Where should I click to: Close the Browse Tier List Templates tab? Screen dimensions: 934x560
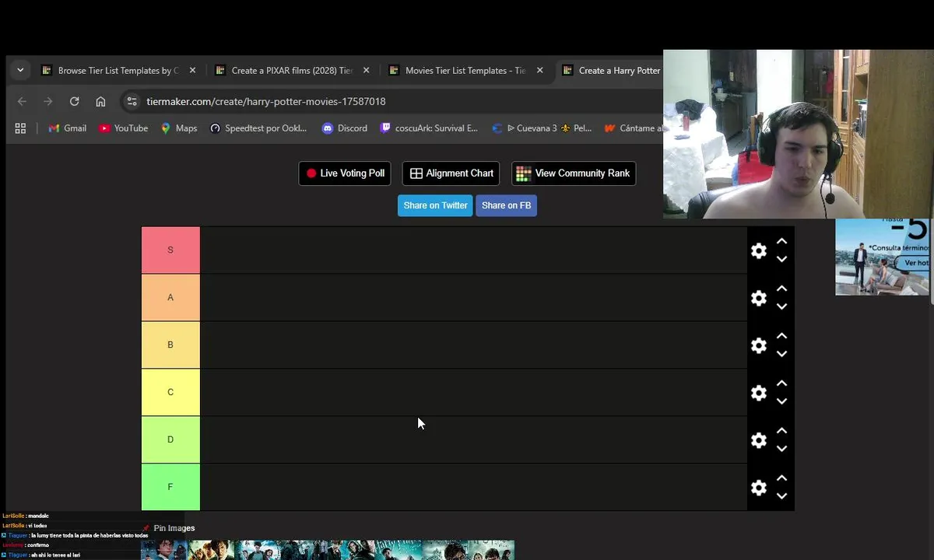[192, 70]
